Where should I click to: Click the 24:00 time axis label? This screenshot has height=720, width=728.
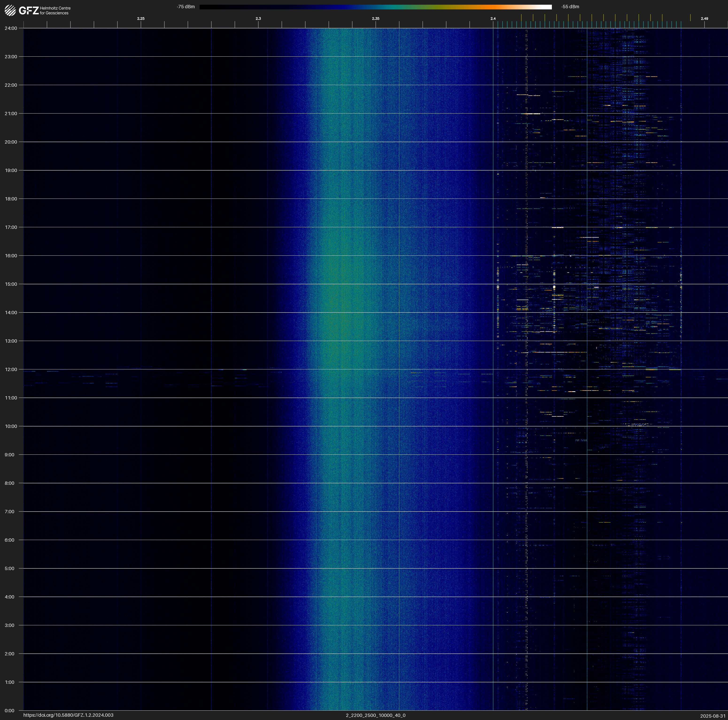click(11, 28)
